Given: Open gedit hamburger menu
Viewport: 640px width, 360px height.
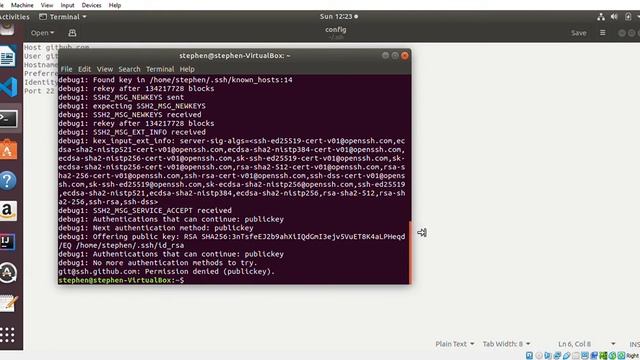Looking at the screenshot, I should 602,33.
